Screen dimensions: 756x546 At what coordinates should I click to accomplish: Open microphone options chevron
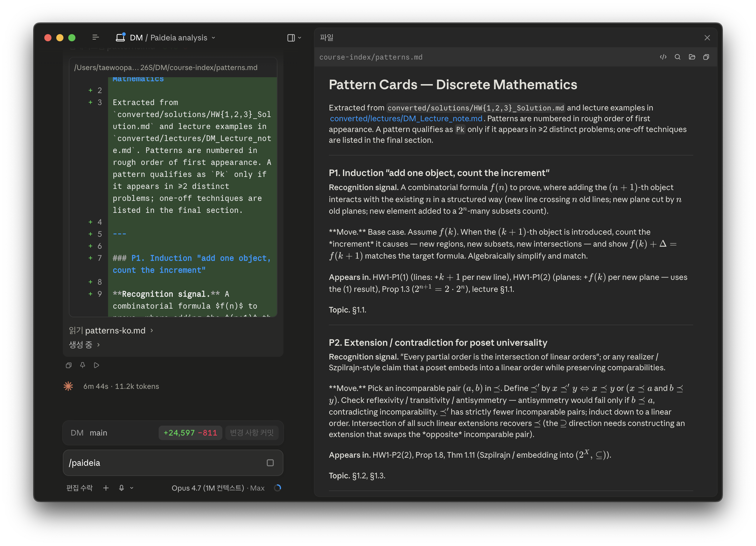132,488
